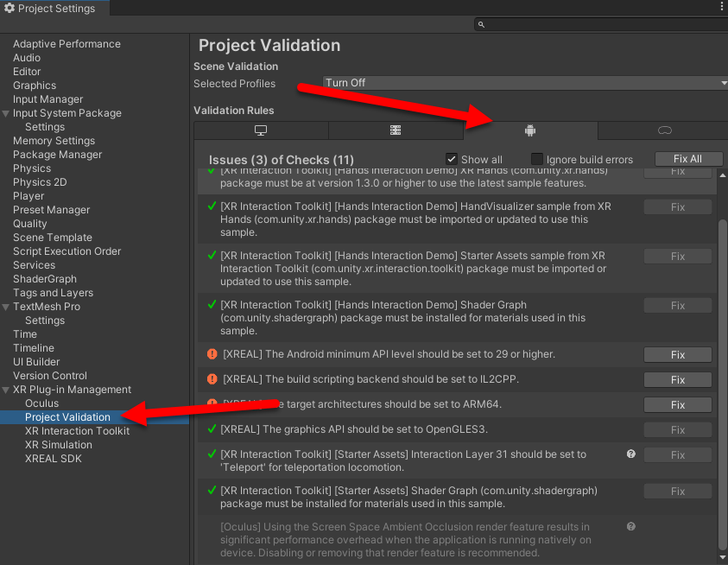The height and width of the screenshot is (565, 728).
Task: Open UI Builder settings
Action: tap(36, 362)
